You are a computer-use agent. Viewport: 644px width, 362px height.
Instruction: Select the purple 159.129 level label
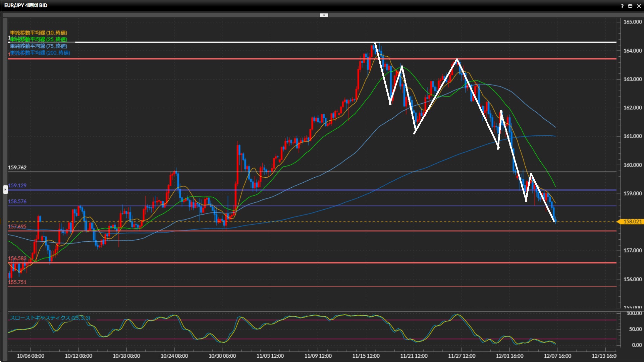pos(17,185)
